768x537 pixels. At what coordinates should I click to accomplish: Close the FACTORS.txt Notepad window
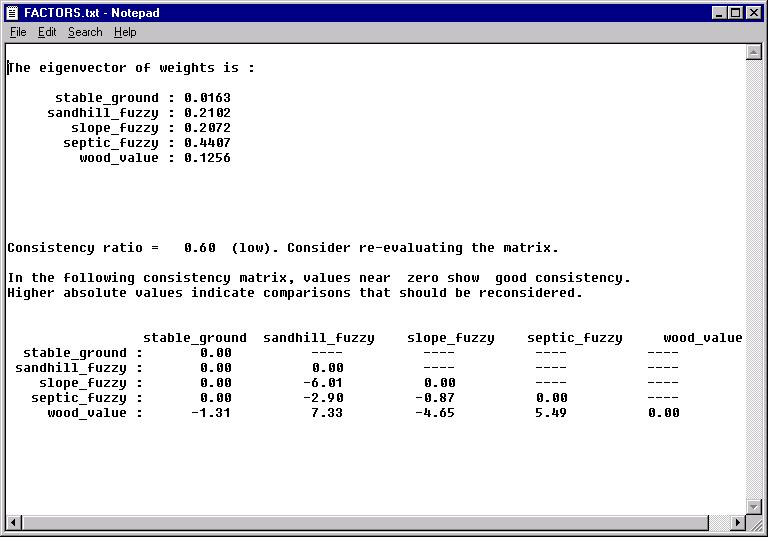tap(753, 13)
